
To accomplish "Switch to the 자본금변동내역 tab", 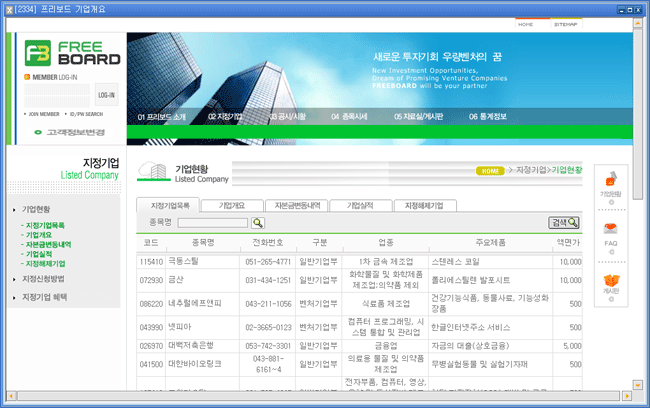I will tap(295, 205).
